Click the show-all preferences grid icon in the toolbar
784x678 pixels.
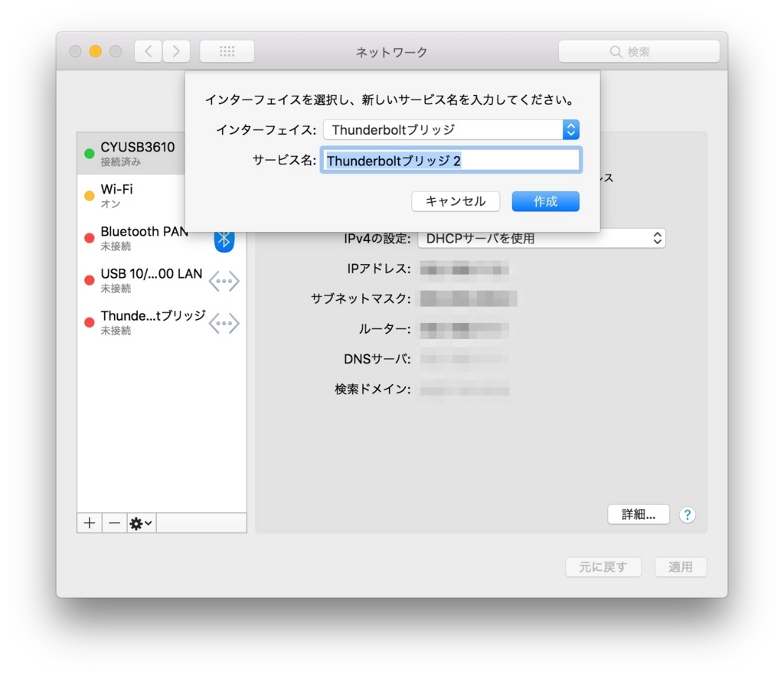click(x=227, y=51)
